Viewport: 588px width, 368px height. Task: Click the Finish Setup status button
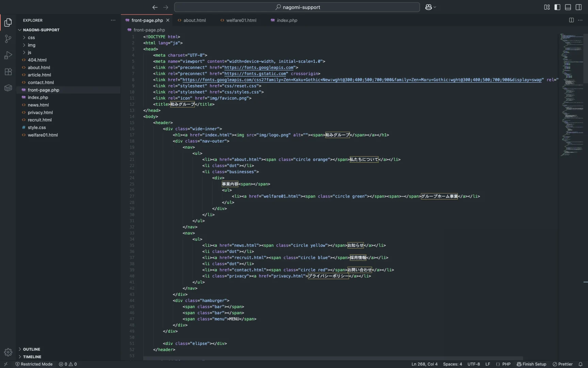coord(532,364)
